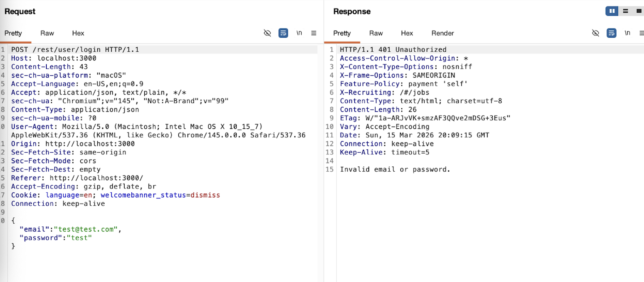The height and width of the screenshot is (282, 644).
Task: Toggle hide non-printable characters in Request pane
Action: (267, 33)
